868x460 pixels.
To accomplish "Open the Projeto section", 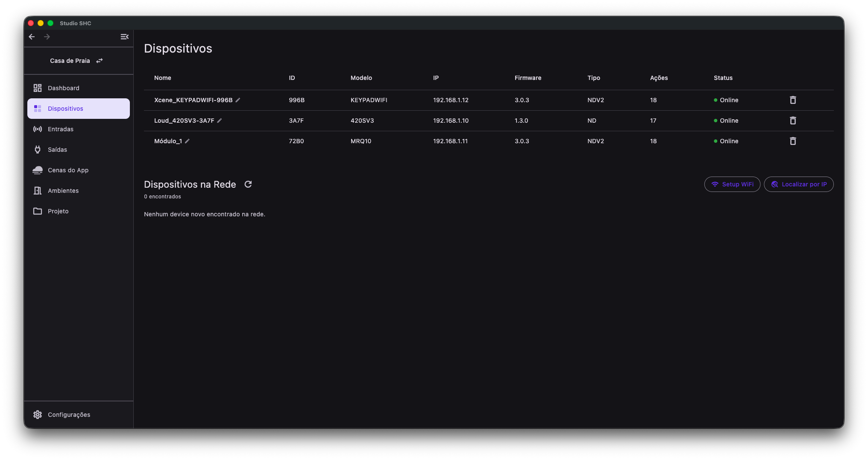I will [79, 211].
